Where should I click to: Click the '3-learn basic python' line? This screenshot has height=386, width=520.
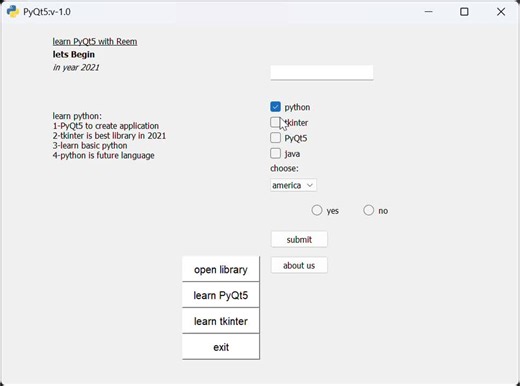90,146
